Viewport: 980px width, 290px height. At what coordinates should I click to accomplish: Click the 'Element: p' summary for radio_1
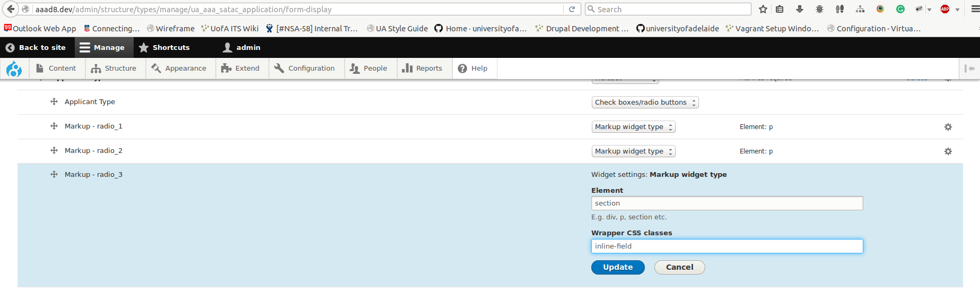pyautogui.click(x=756, y=127)
